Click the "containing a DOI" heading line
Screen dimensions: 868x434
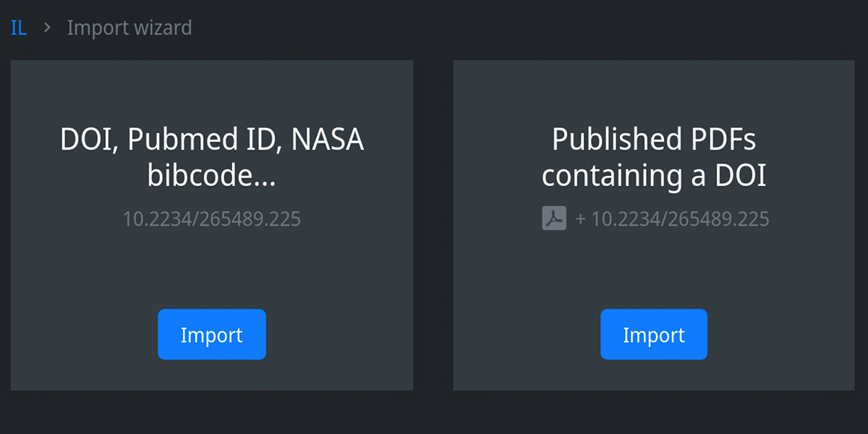654,176
